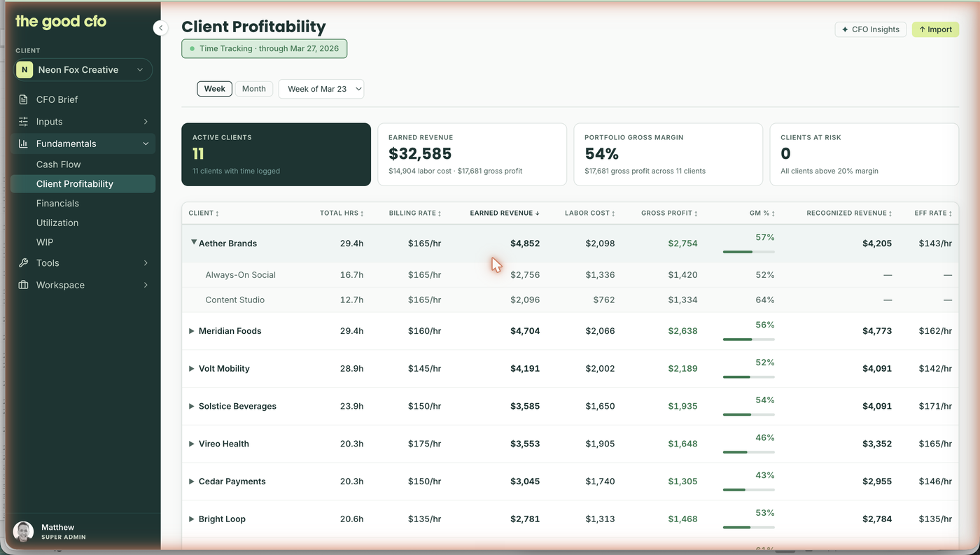
Task: Expand the Meridian Foods row
Action: (192, 331)
